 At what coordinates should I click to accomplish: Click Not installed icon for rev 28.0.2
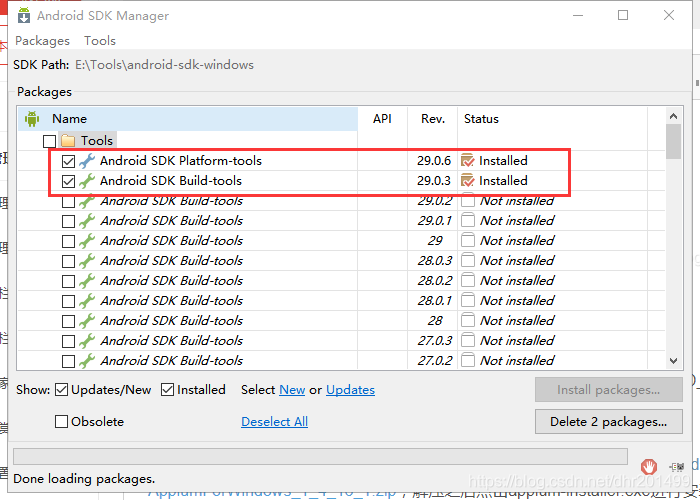[468, 281]
